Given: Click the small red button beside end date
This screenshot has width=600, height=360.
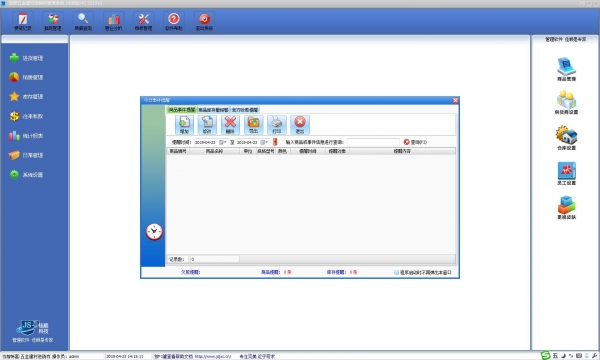Looking at the screenshot, I should pos(275,142).
